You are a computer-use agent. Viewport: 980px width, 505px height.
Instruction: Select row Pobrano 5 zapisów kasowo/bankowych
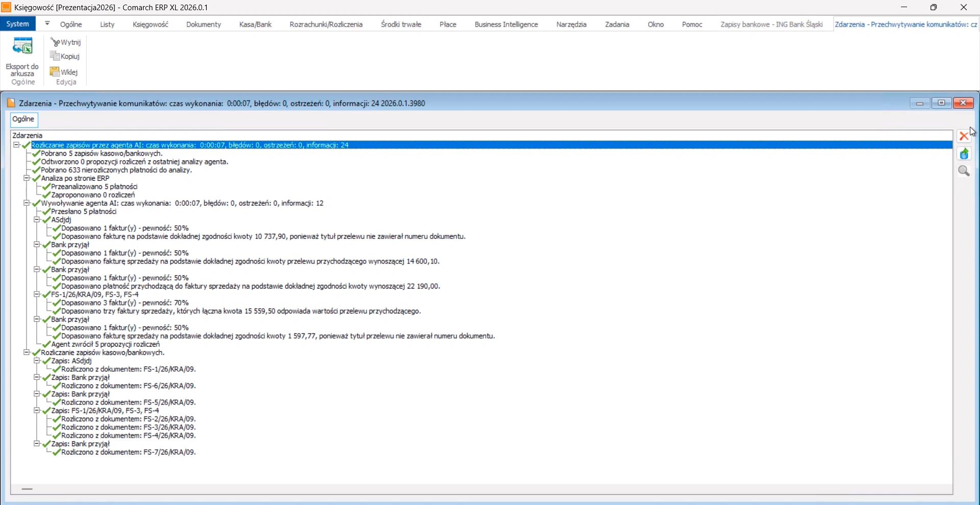tap(102, 153)
